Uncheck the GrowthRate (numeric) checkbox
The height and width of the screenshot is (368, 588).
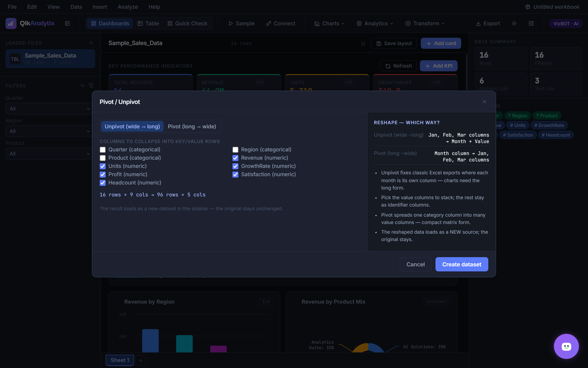(235, 166)
